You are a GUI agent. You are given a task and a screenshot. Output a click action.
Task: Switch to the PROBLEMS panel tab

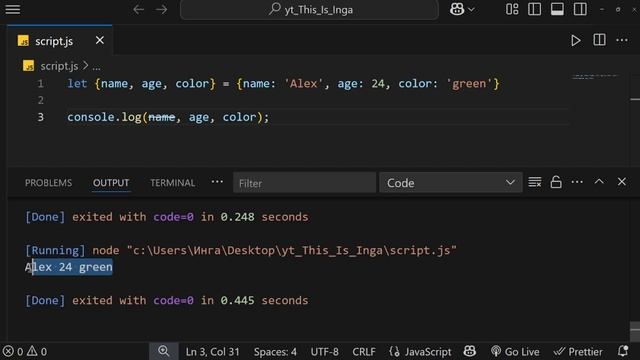pyautogui.click(x=48, y=183)
